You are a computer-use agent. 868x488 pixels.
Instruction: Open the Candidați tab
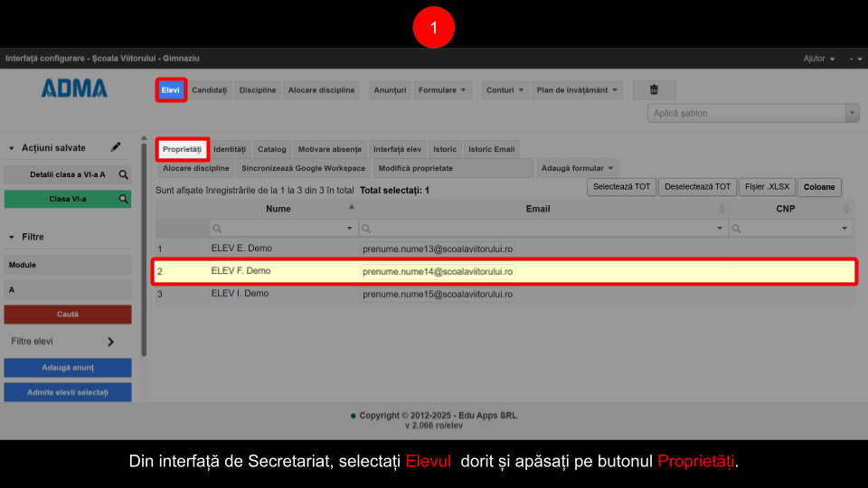[209, 89]
